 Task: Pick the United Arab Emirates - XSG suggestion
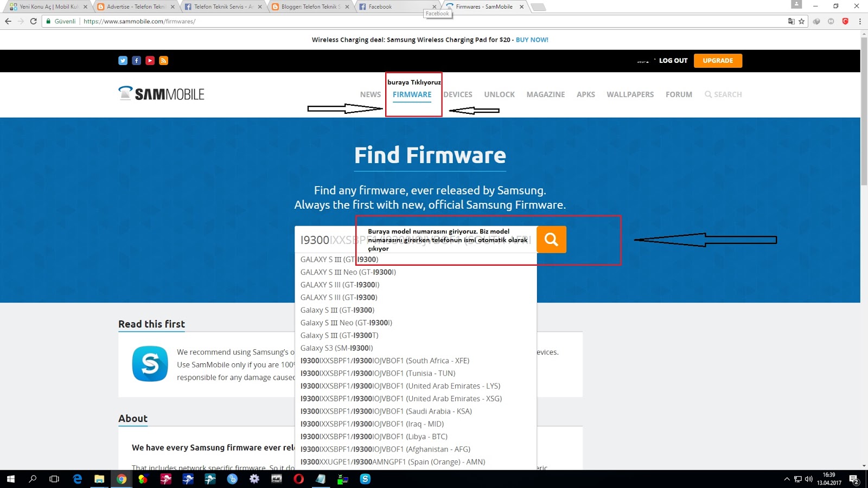[x=401, y=399]
